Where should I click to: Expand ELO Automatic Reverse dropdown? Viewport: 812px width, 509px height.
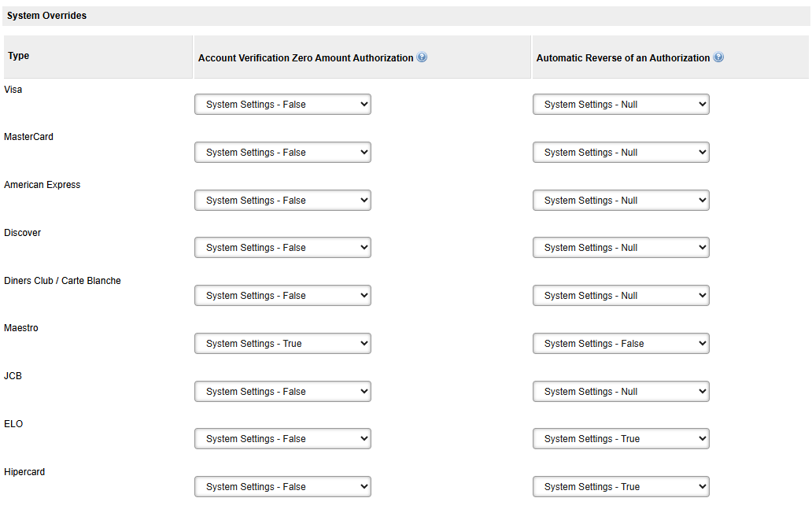(621, 439)
